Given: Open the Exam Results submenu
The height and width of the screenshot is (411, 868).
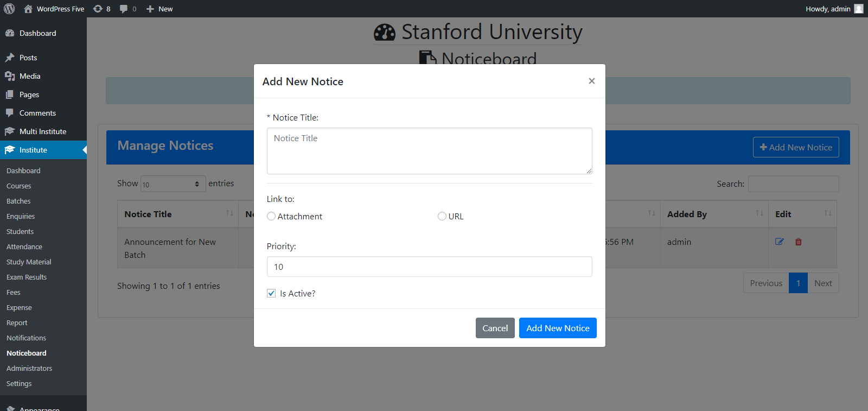Looking at the screenshot, I should pos(27,277).
